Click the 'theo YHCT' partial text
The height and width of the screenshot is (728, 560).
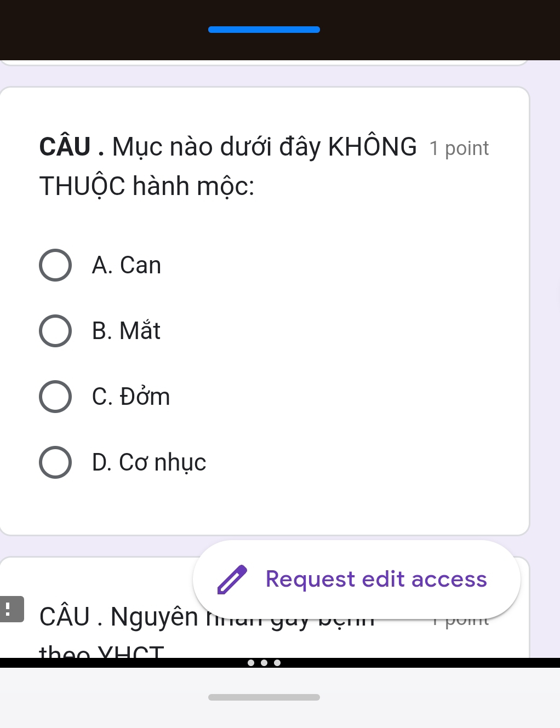[x=102, y=651]
